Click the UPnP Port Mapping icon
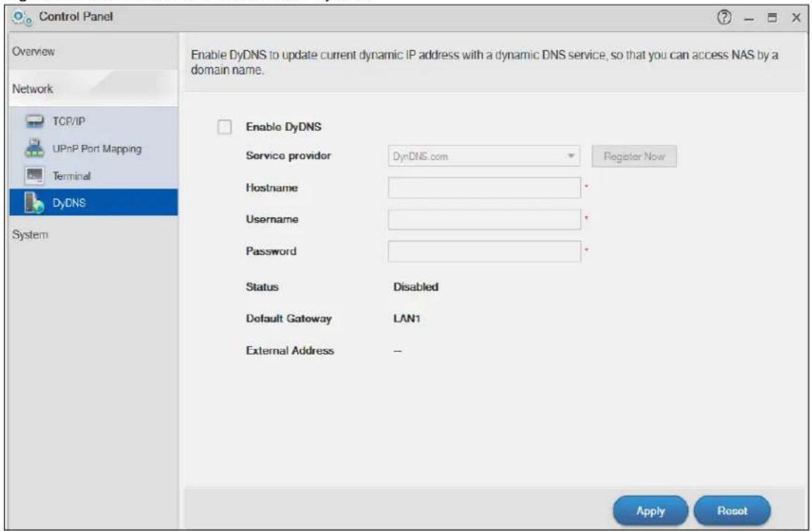 coord(34,149)
